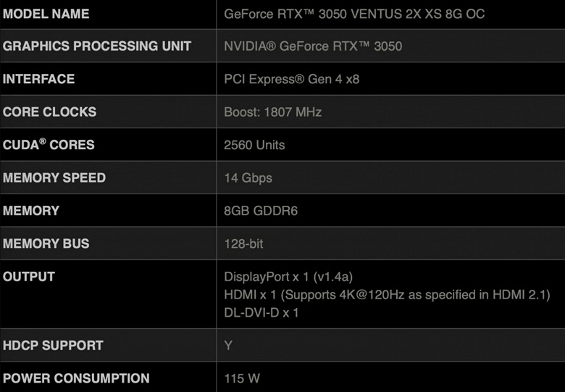This screenshot has width=565, height=392.
Task: Select the DL-DVI-D x 1 line
Action: (261, 313)
